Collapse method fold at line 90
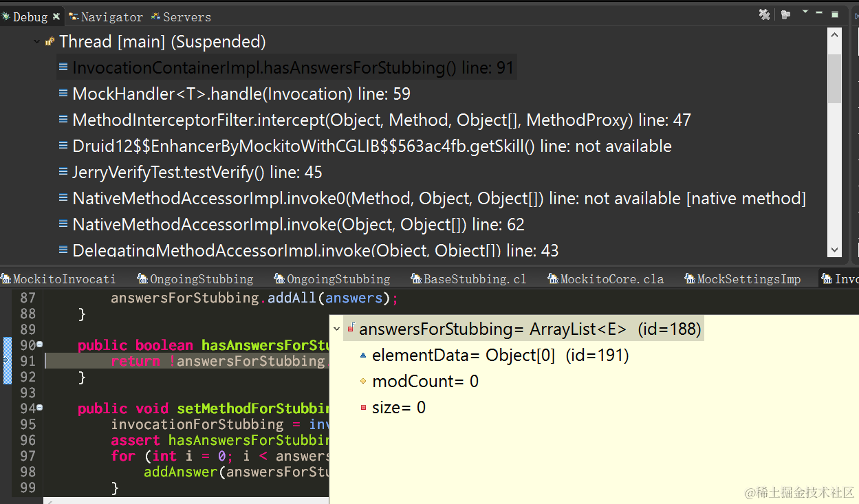 click(x=39, y=344)
